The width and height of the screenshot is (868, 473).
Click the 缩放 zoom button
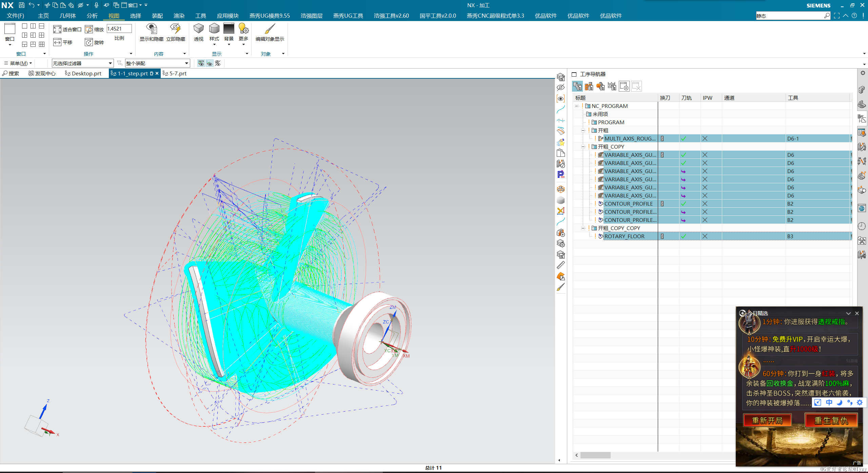pos(94,30)
